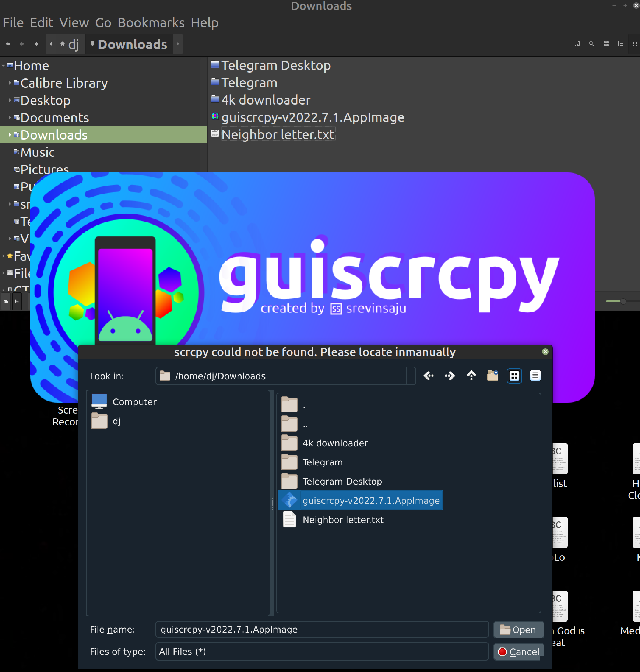
Task: Open the Bookmarks menu
Action: tap(151, 22)
